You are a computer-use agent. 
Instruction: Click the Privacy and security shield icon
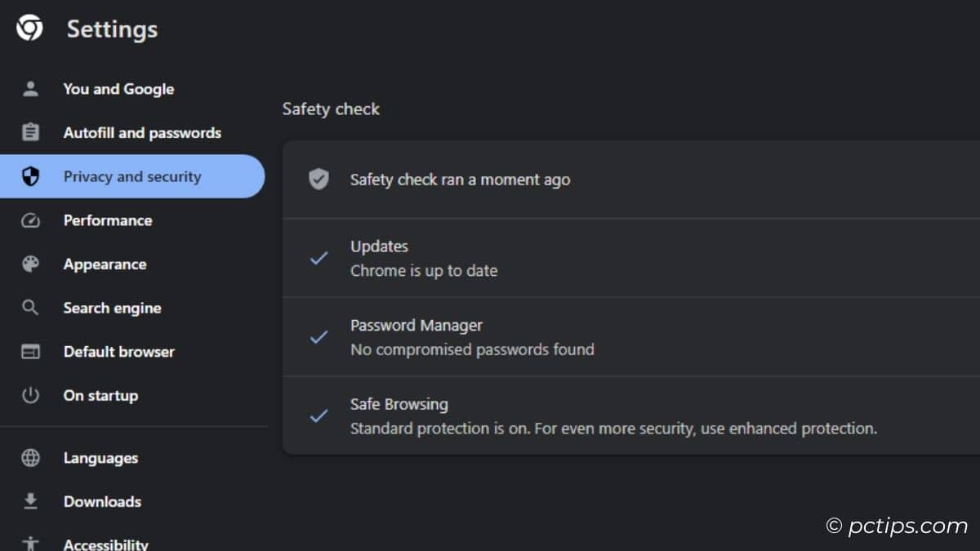point(30,176)
